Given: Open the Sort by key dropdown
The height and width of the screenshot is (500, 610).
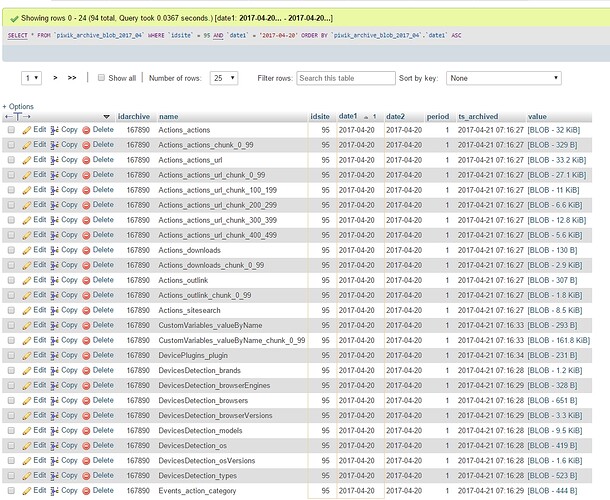Looking at the screenshot, I should coord(503,78).
